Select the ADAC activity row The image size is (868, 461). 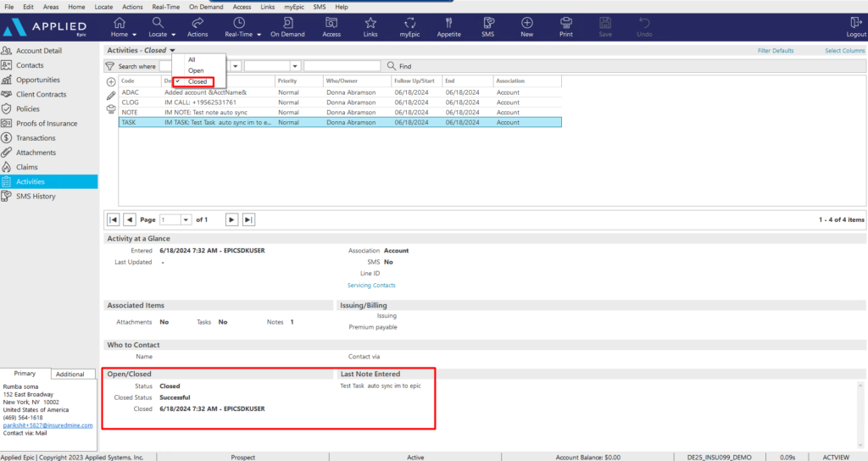click(x=340, y=92)
